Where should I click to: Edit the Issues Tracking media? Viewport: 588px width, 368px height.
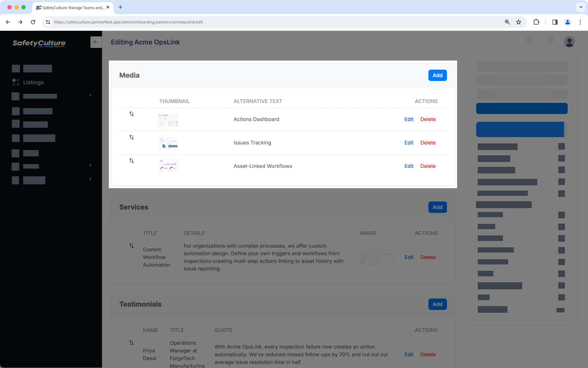[409, 143]
